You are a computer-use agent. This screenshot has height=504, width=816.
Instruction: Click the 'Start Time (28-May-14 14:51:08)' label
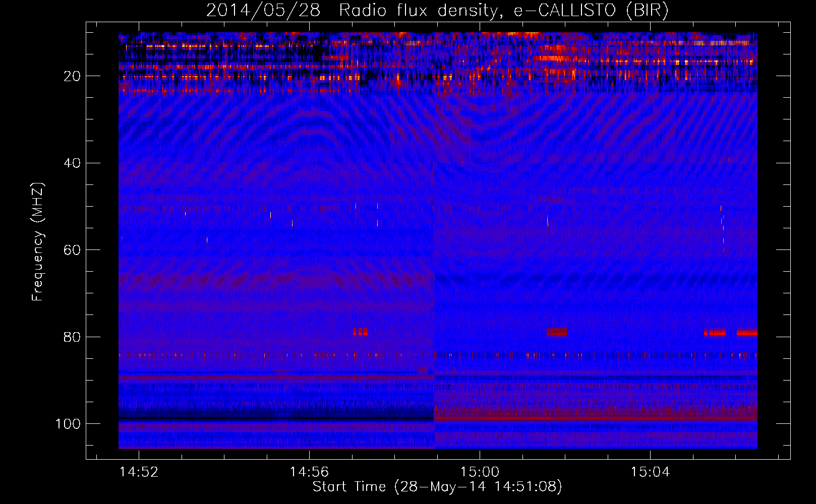437,487
